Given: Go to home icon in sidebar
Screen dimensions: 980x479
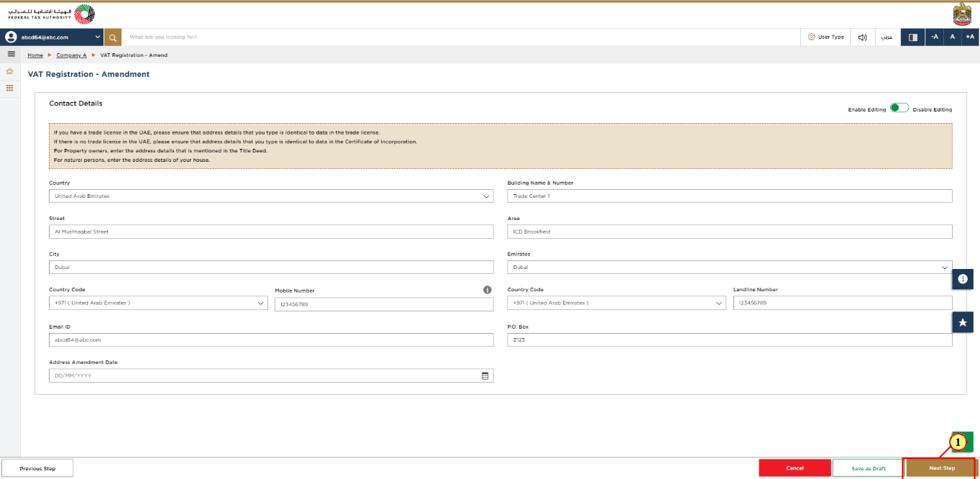Looking at the screenshot, I should click(10, 71).
